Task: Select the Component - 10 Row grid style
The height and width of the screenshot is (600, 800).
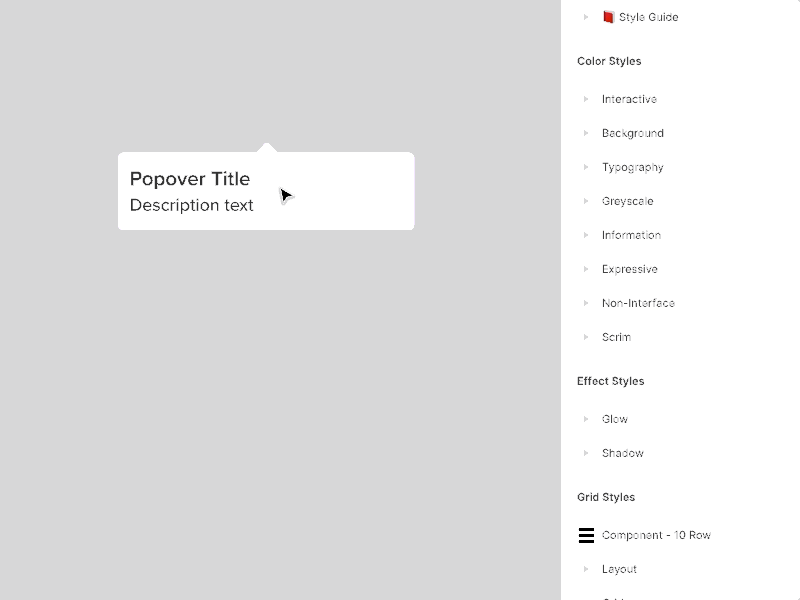Action: point(656,535)
